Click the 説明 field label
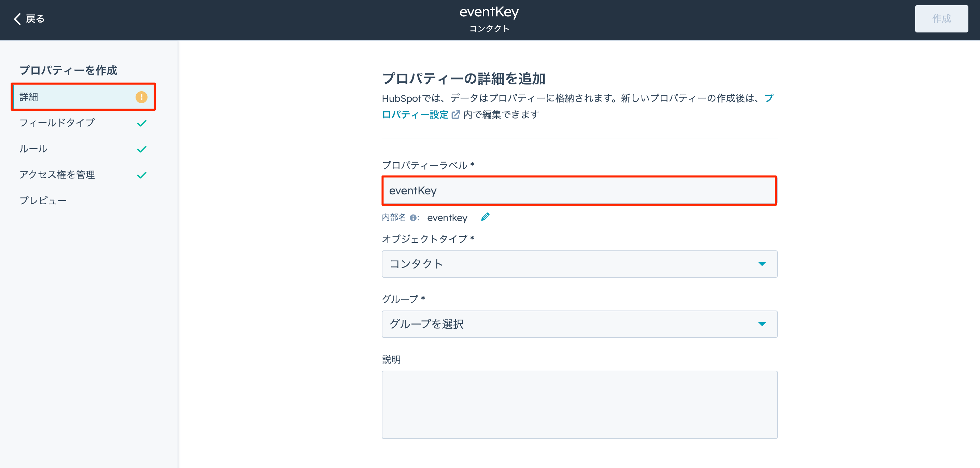Viewport: 980px width, 468px height. (x=391, y=360)
